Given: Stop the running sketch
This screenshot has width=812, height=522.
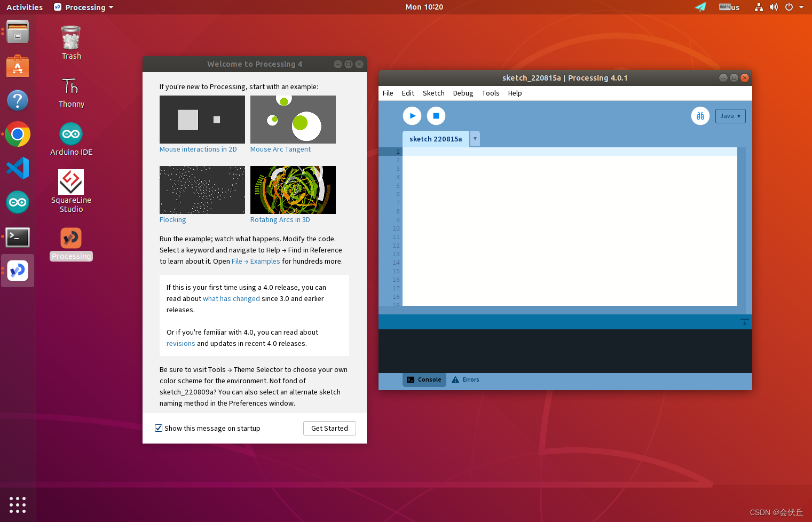Looking at the screenshot, I should point(436,116).
